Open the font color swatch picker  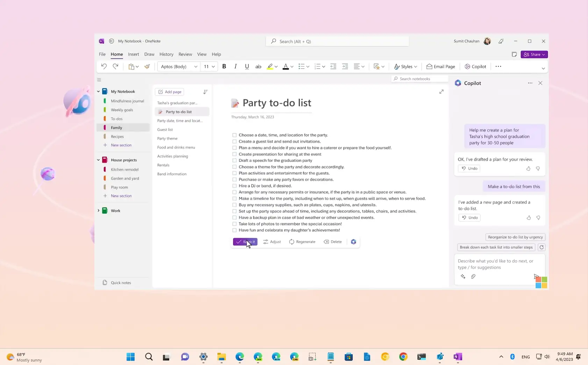292,66
